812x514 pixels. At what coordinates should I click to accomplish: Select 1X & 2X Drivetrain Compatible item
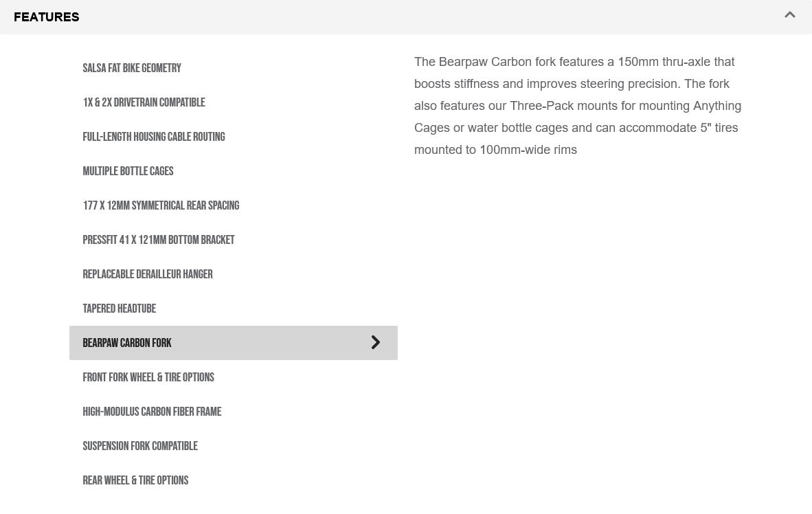coord(234,102)
